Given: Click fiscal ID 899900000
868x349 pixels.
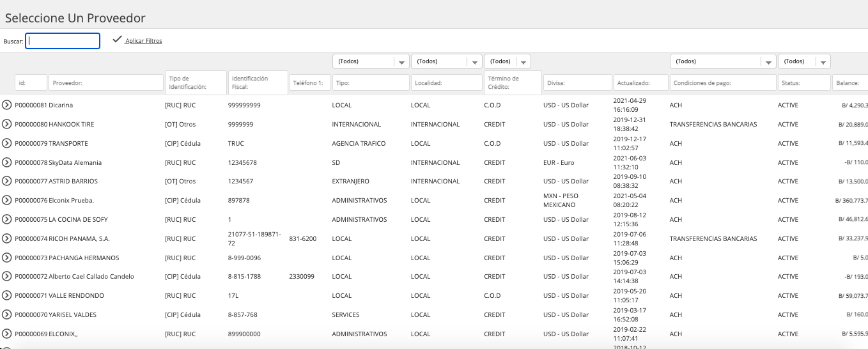Looking at the screenshot, I should [x=244, y=334].
